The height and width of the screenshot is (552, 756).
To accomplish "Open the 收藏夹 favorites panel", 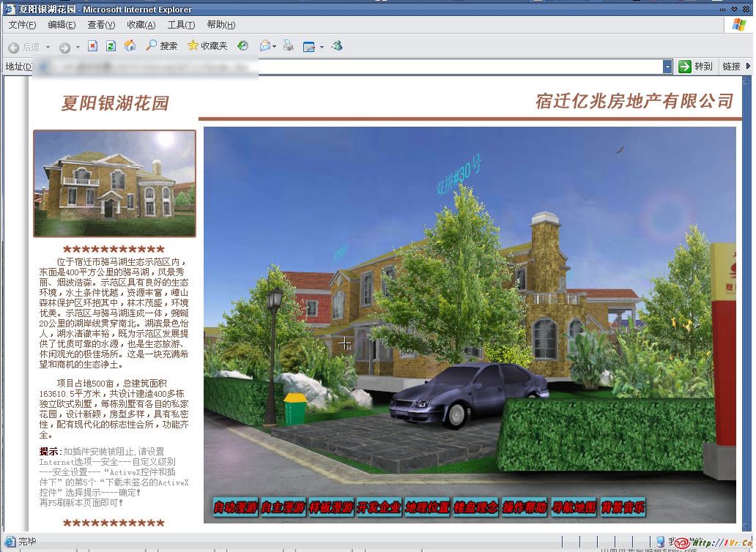I will (x=207, y=46).
